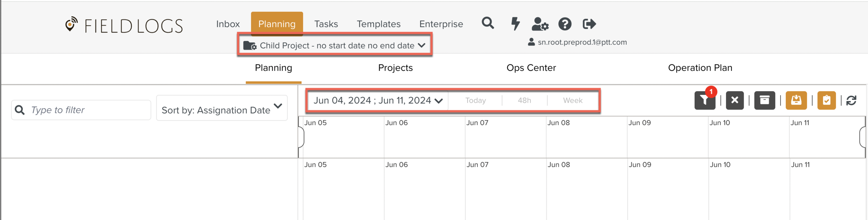Open user settings gear icon
This screenshot has width=868, height=220.
540,24
